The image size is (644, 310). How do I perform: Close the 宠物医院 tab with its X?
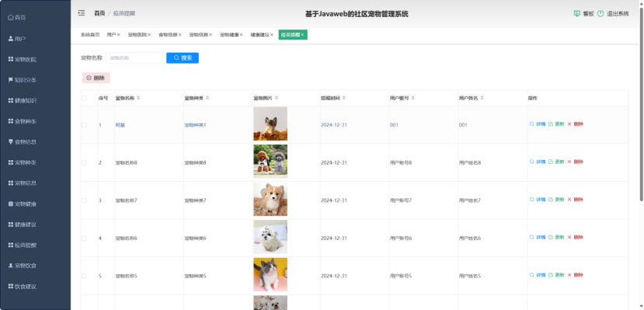149,35
